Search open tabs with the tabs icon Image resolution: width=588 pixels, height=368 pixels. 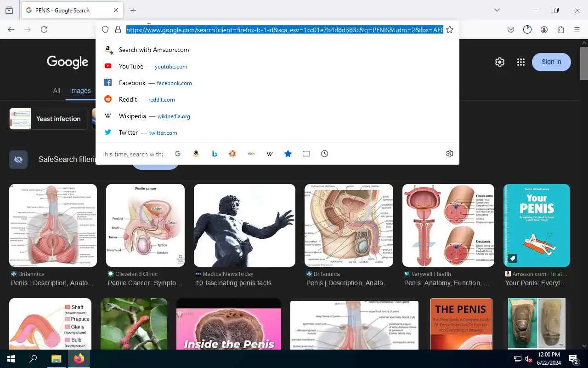(306, 154)
